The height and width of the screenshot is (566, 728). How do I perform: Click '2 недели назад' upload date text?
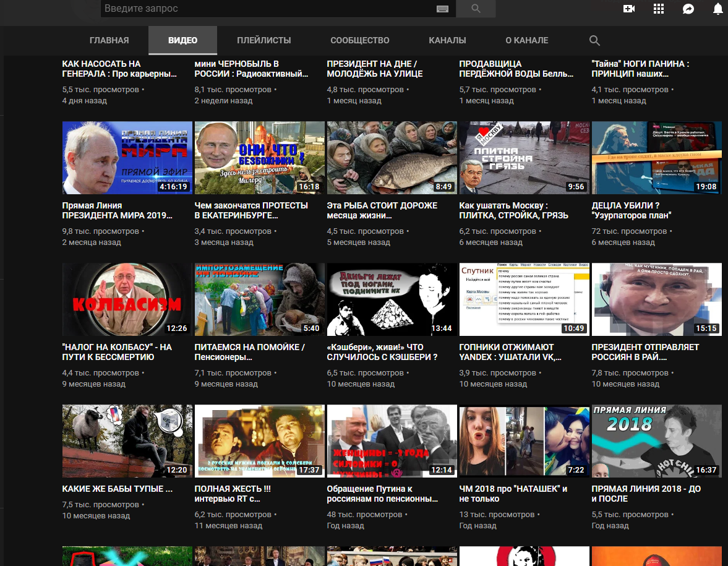coord(223,101)
